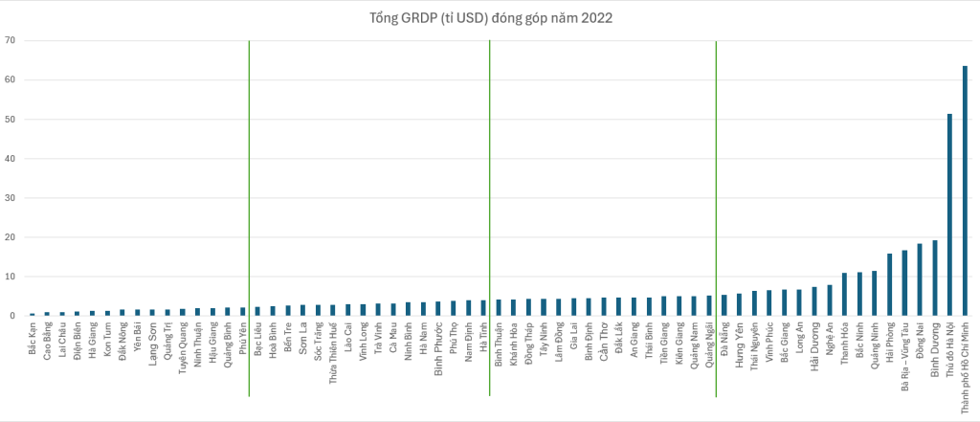
Task: Click the Bắc Kạn axis label
Action: click(33, 339)
